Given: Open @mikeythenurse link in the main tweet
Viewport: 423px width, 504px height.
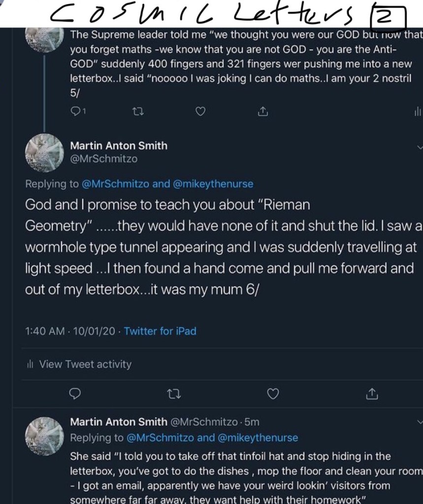Looking at the screenshot, I should tap(213, 184).
